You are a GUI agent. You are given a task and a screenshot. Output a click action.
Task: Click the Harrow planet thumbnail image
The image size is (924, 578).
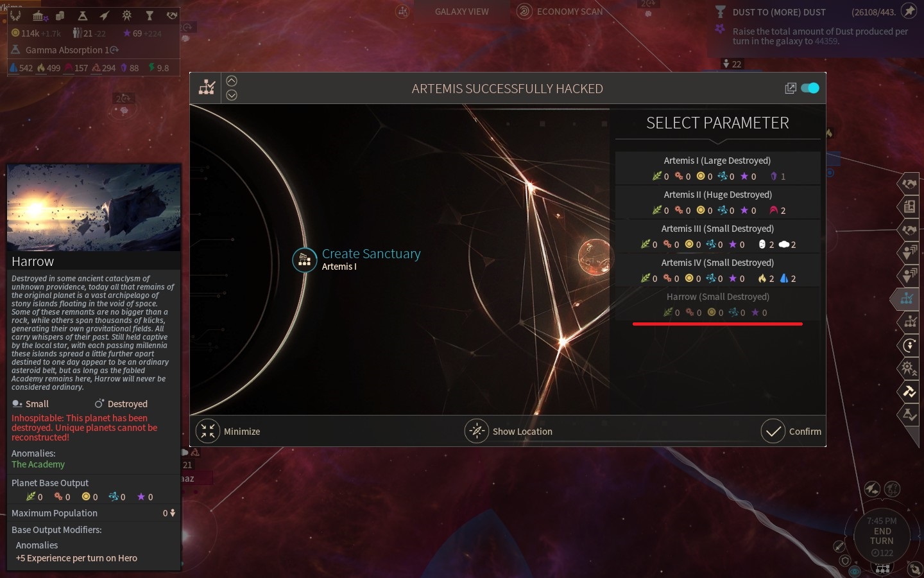(94, 207)
